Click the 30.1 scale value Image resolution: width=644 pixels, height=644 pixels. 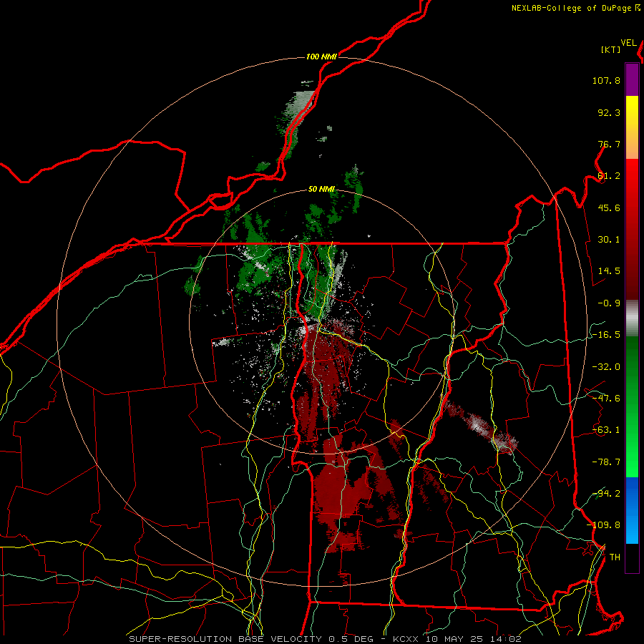(x=609, y=240)
